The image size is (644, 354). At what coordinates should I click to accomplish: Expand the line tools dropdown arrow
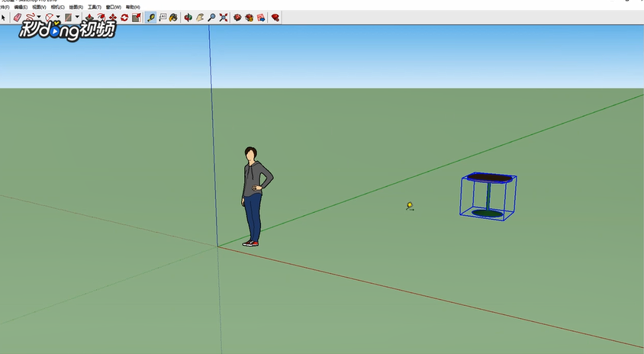pyautogui.click(x=39, y=18)
